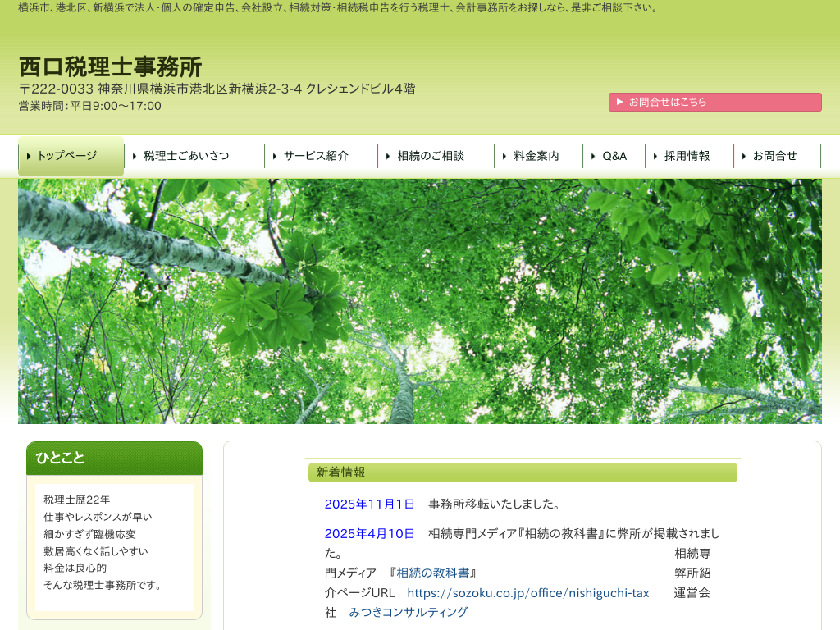View the 料金案内 page
This screenshot has height=630, width=840.
coord(536,156)
